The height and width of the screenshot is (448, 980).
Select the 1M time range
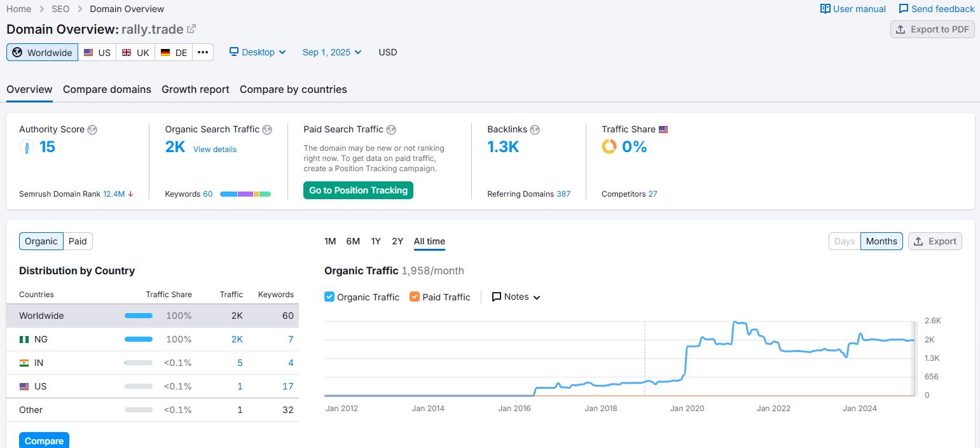(330, 241)
